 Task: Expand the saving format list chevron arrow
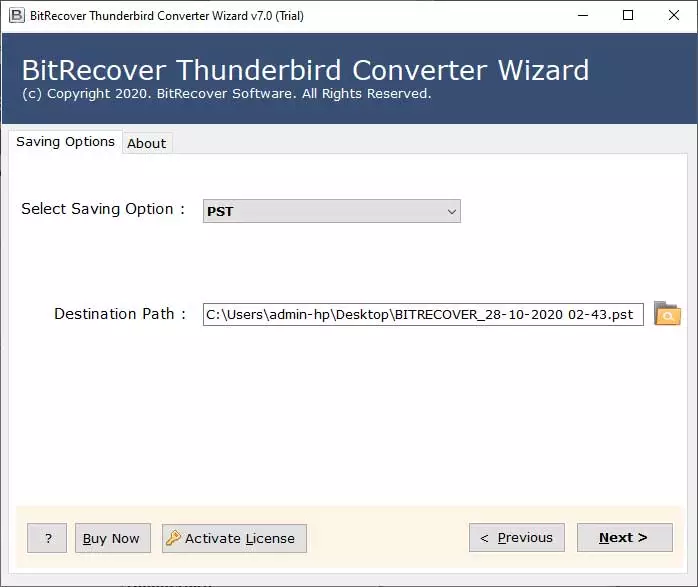point(451,211)
